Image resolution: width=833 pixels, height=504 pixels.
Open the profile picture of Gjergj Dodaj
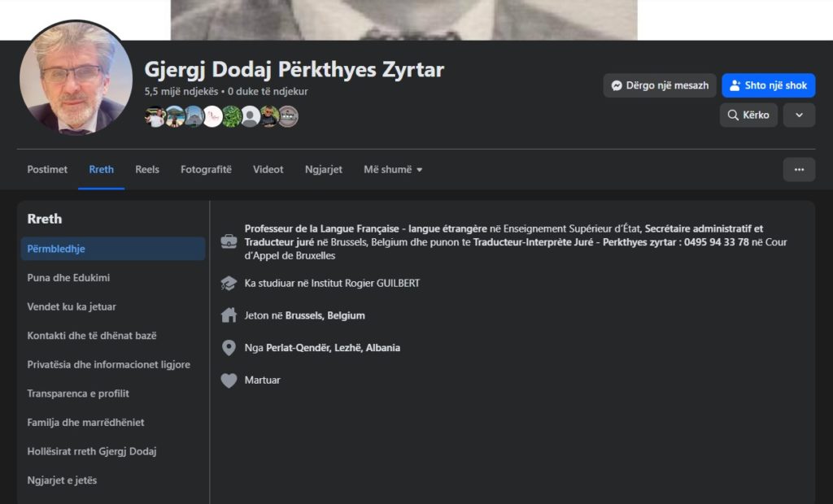pyautogui.click(x=76, y=78)
